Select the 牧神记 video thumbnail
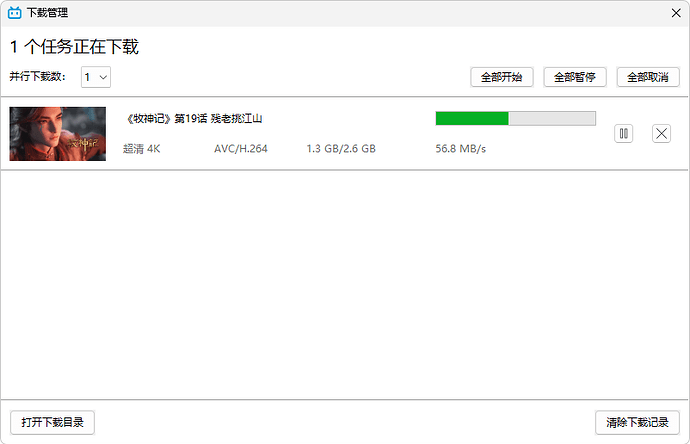690x444 pixels. [57, 134]
